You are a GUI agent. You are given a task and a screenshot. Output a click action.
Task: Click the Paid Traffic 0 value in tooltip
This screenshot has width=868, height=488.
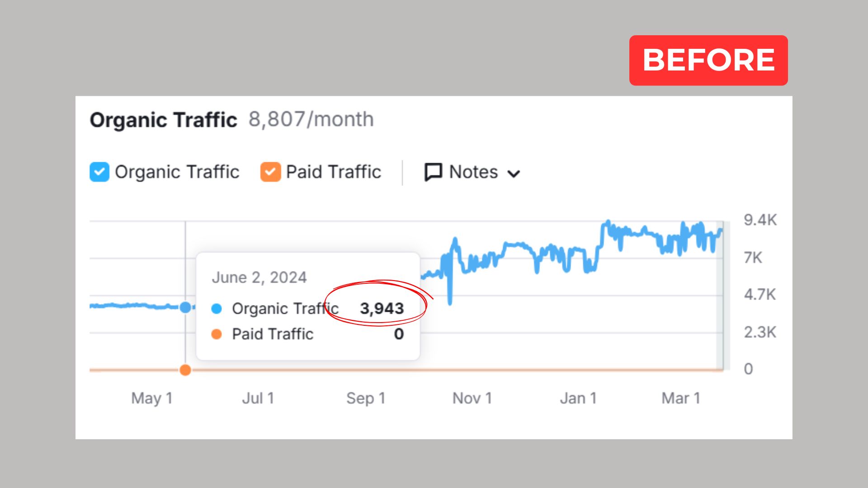398,334
